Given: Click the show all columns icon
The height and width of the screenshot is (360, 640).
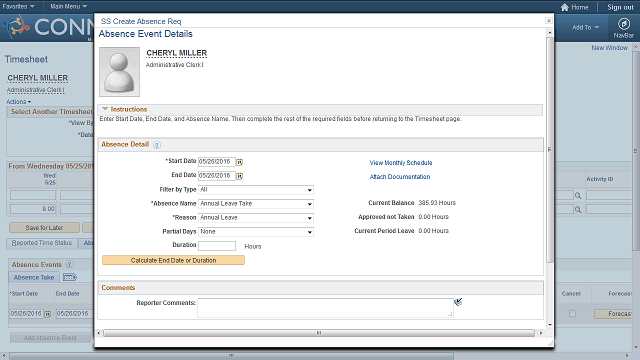Looking at the screenshot, I should tap(70, 278).
